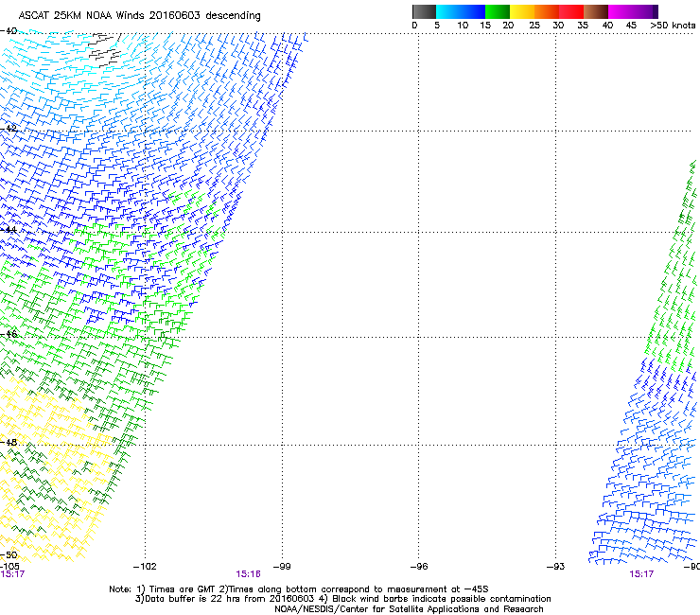Click the brown 35-40 knots legend swatch
Screen dimensions: 700x615
coord(596,11)
